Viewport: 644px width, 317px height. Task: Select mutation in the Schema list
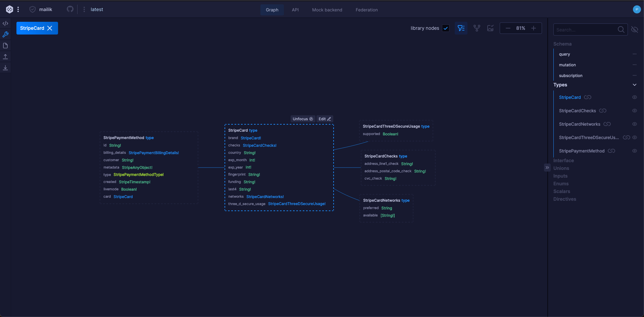(x=567, y=65)
